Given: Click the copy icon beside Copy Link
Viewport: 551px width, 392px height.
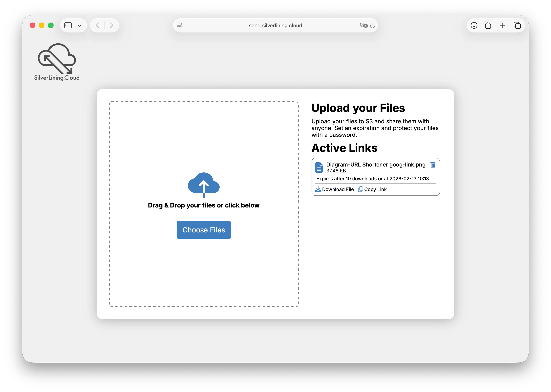Looking at the screenshot, I should (360, 189).
